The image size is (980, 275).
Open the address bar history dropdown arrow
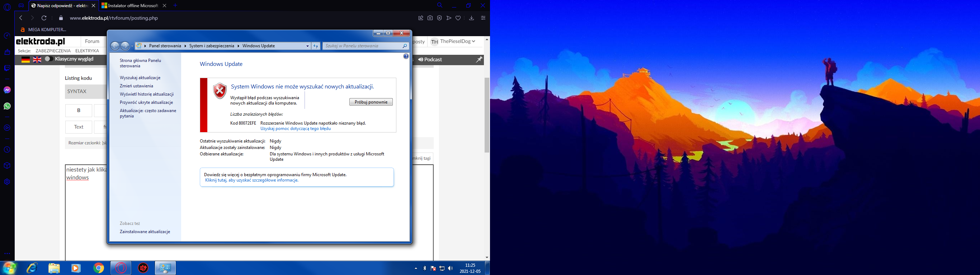point(308,46)
